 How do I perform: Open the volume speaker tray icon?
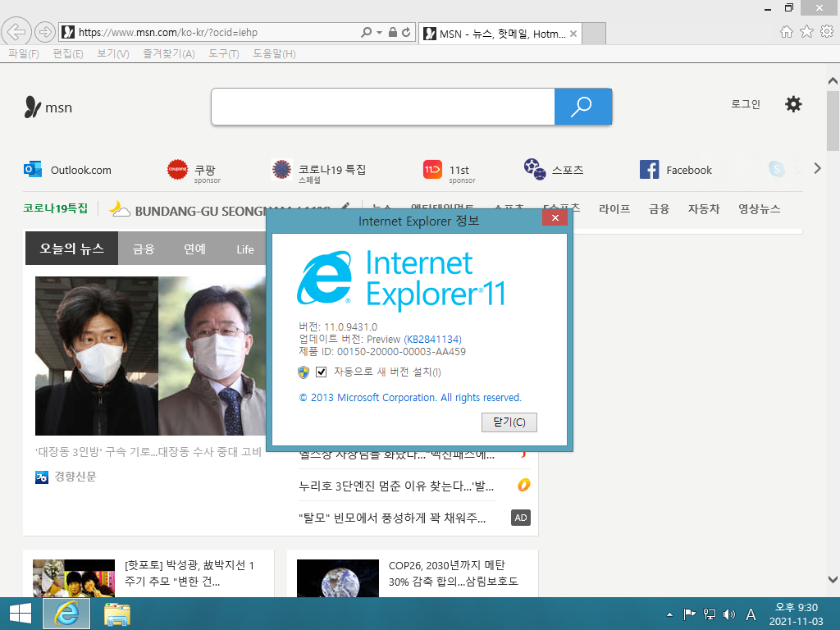tap(728, 614)
